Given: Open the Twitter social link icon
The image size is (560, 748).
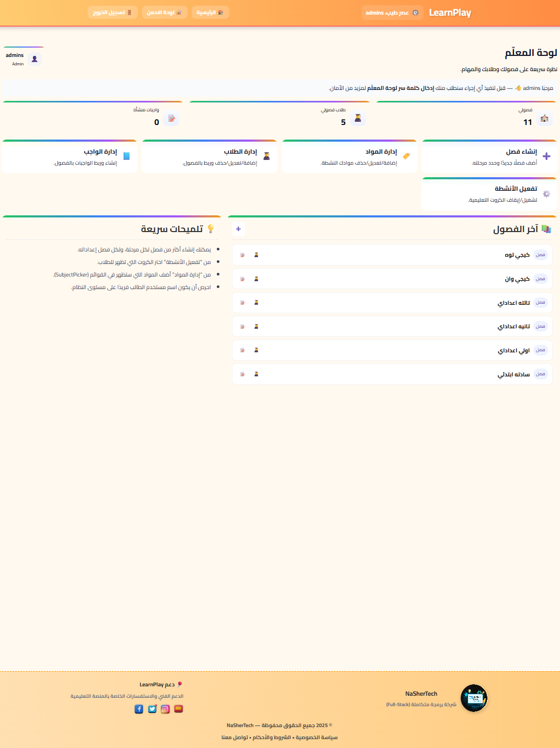Looking at the screenshot, I should 152,709.
